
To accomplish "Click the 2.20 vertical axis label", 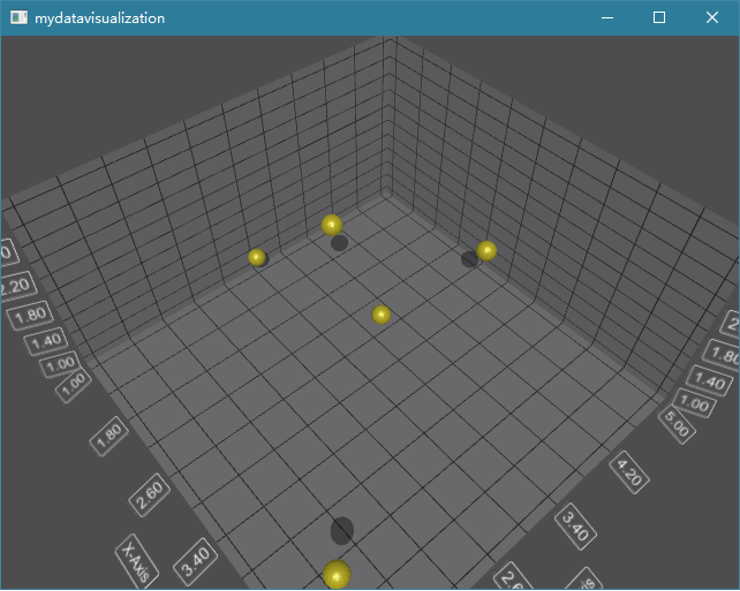I will [x=18, y=287].
